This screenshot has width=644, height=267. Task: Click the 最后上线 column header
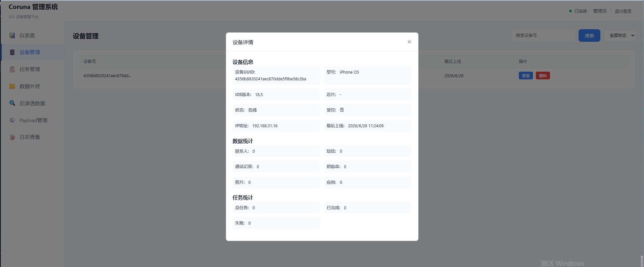pos(452,61)
